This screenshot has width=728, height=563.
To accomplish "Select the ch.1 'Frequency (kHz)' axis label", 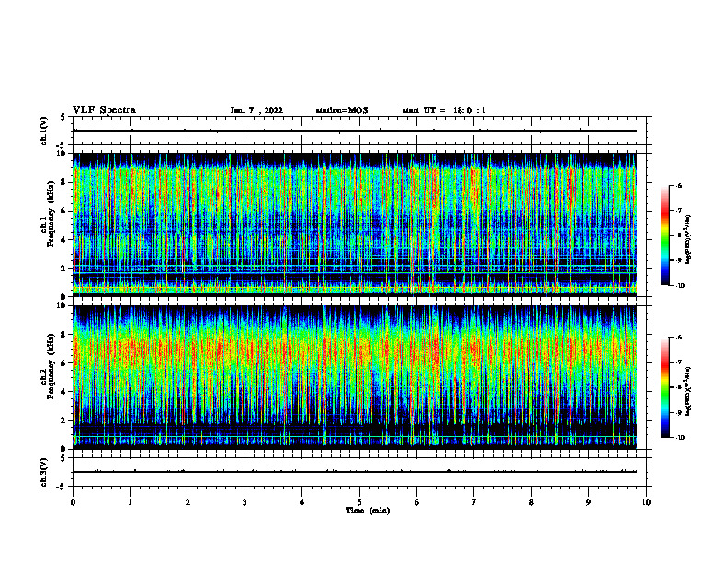I will tap(51, 213).
